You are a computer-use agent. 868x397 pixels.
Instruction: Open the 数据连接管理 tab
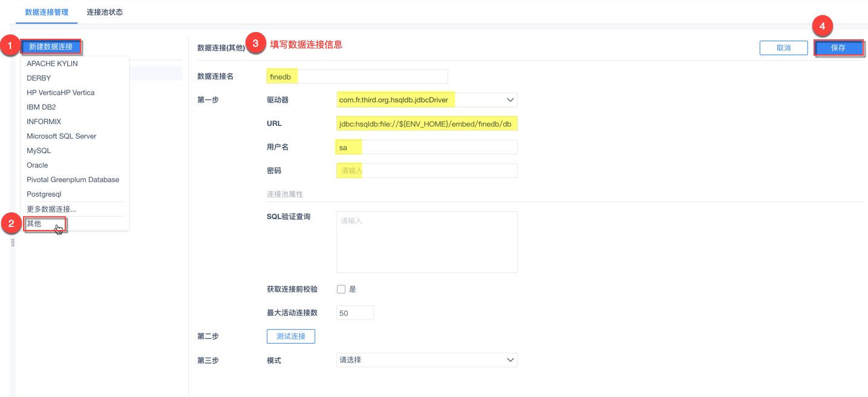pyautogui.click(x=47, y=12)
